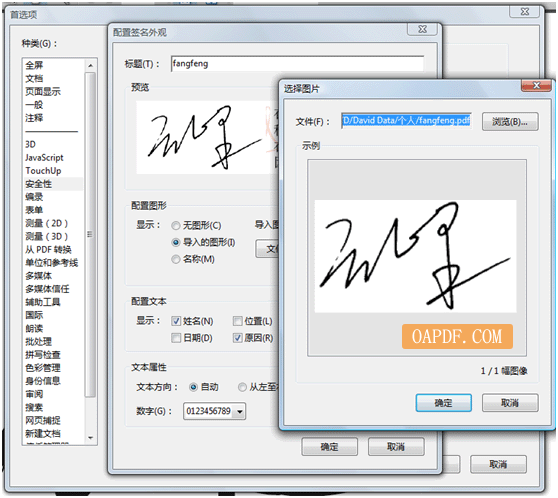Select JavaScript category item
Viewport: 558px width, 498px height.
click(44, 157)
